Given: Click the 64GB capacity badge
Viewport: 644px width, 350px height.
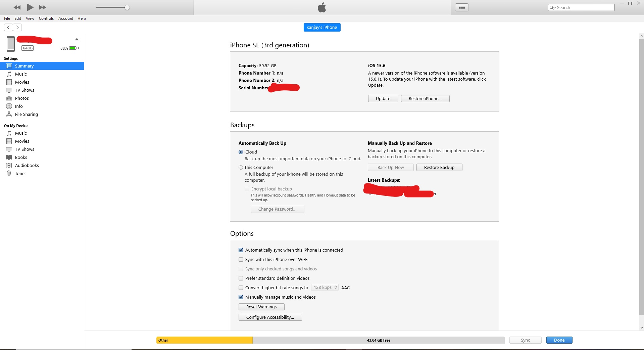Looking at the screenshot, I should (28, 48).
